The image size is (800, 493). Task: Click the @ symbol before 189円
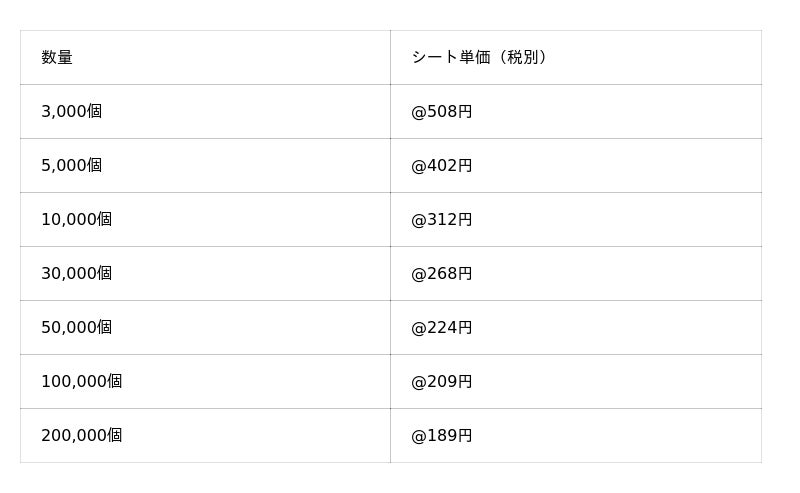coord(419,436)
